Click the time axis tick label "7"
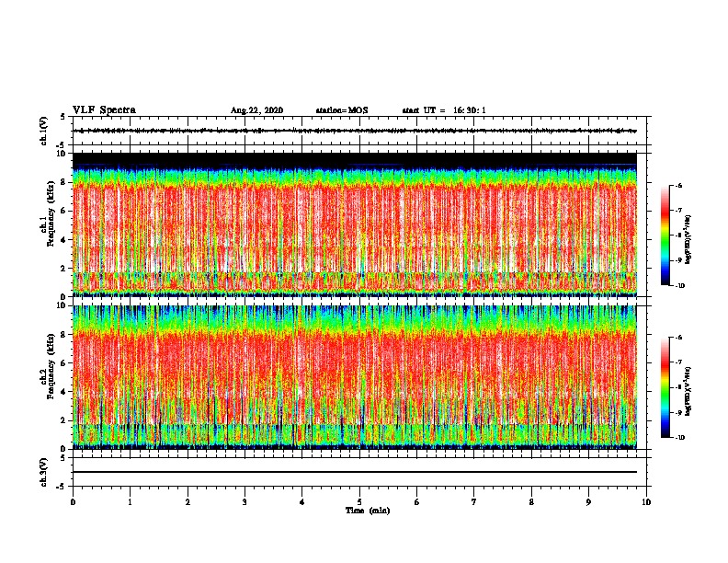Screen dimensions: 728x563 (x=474, y=502)
